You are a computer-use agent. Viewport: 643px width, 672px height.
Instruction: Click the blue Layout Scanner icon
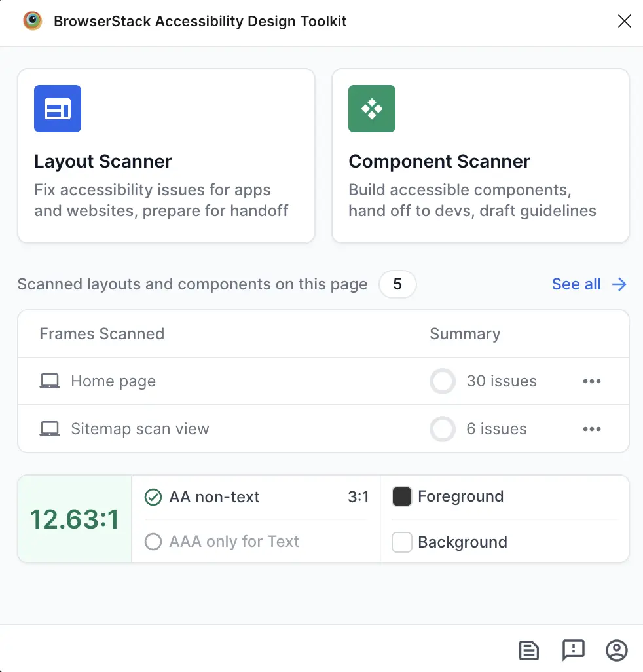coord(58,109)
